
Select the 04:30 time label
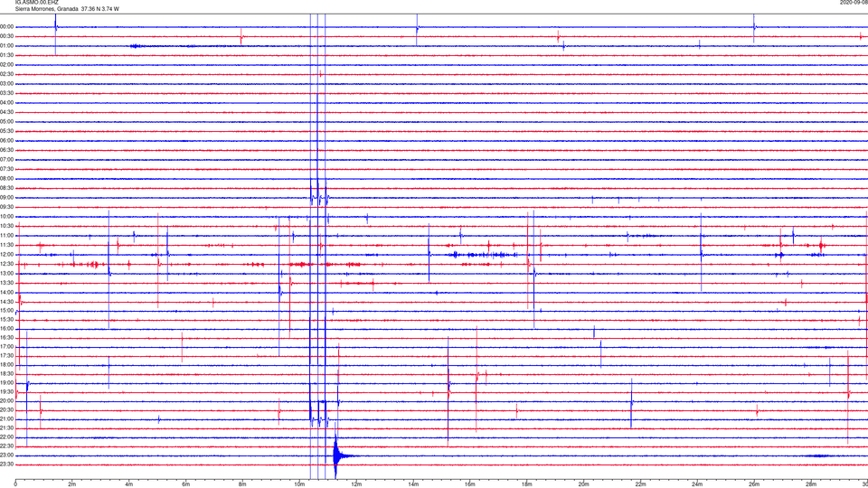[x=7, y=112]
